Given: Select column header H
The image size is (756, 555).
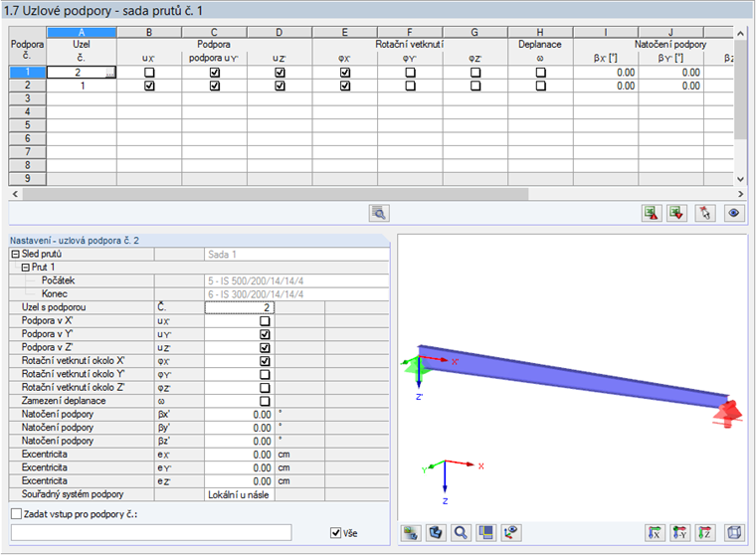Looking at the screenshot, I should 540,32.
